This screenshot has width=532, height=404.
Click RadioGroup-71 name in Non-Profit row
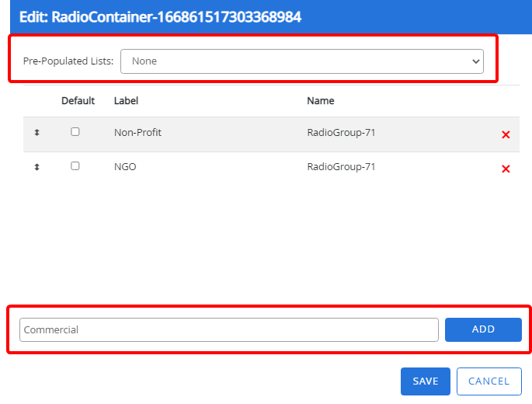pyautogui.click(x=341, y=133)
